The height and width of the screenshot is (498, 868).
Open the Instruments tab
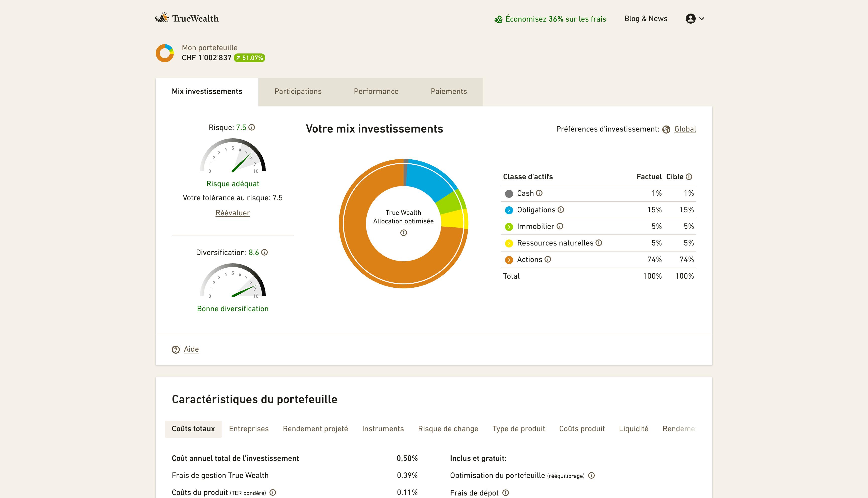click(383, 429)
